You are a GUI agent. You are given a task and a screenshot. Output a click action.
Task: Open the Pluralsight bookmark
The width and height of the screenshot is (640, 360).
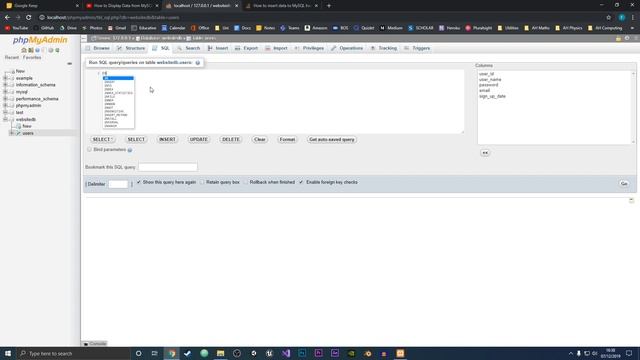tap(479, 28)
